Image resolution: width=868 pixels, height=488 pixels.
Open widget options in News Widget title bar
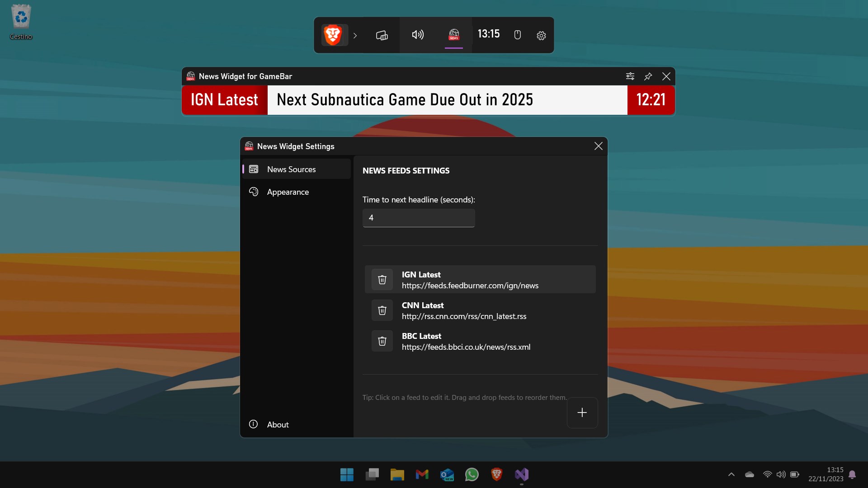click(x=630, y=76)
